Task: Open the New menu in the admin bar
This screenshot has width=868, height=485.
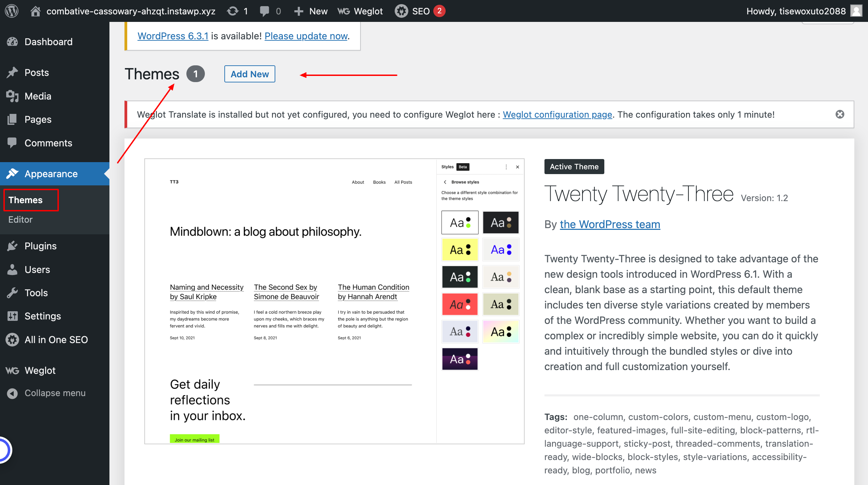Action: tap(310, 11)
